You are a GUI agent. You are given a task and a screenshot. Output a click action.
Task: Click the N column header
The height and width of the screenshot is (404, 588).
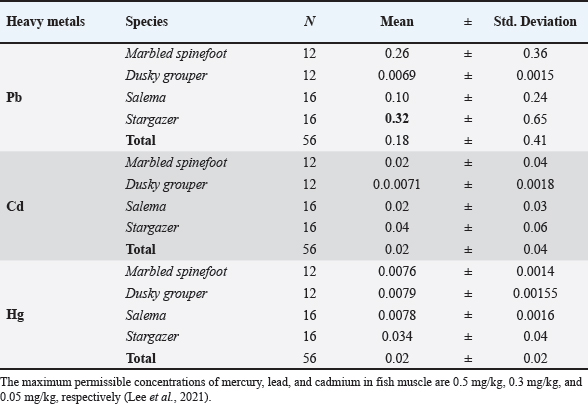pos(309,21)
